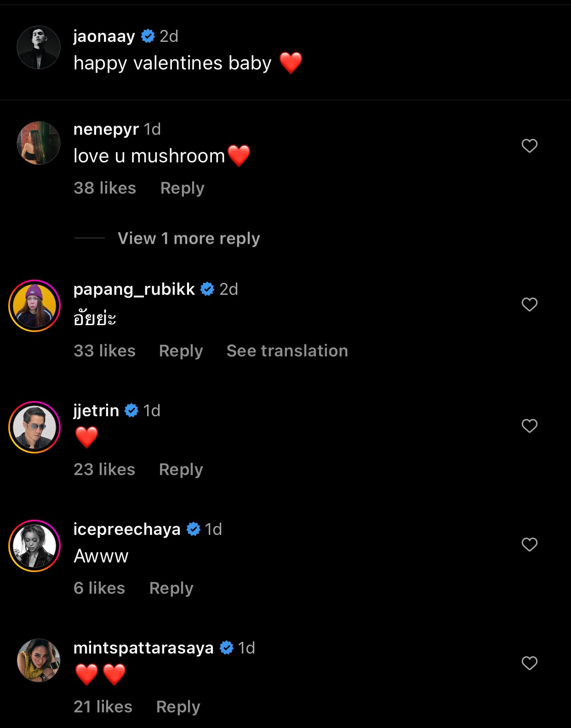View papang_rubikk's story from avatar

34,306
